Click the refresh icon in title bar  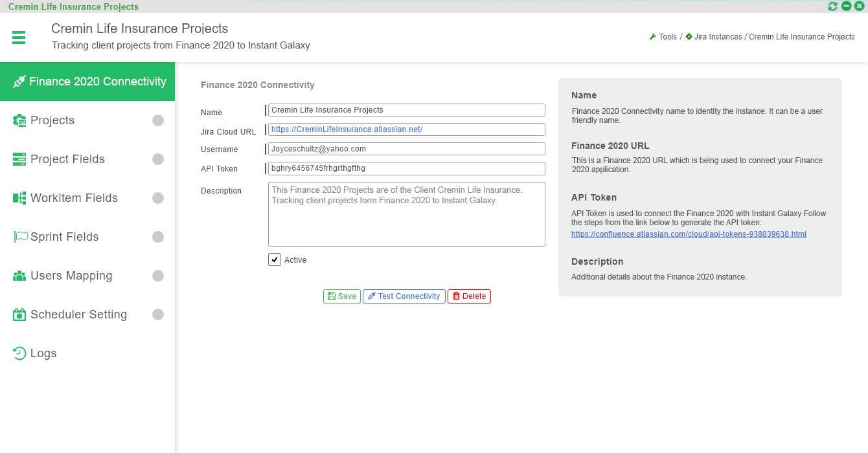click(x=833, y=6)
